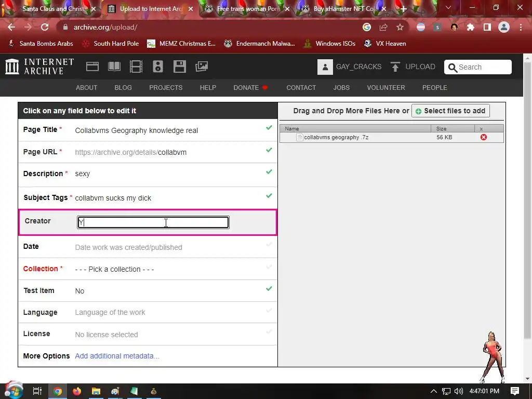The height and width of the screenshot is (399, 532).
Task: Edit the Page Title field
Action: point(148,130)
